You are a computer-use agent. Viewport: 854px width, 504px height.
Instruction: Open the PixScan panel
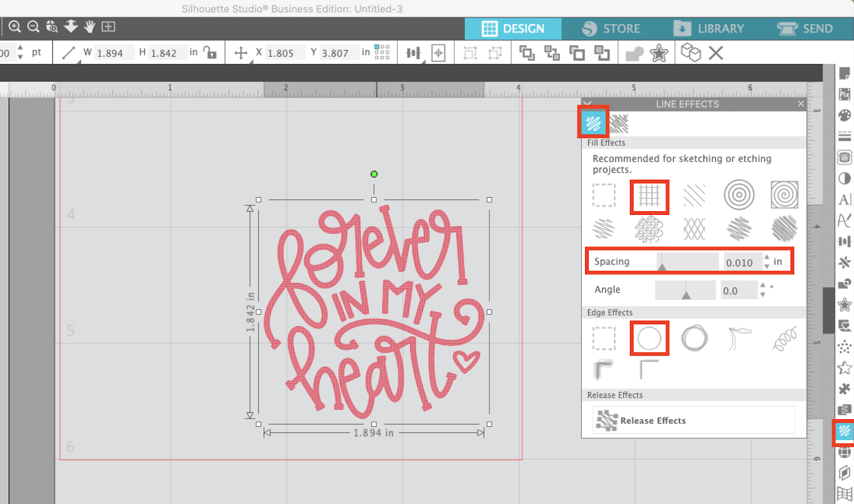pyautogui.click(x=845, y=94)
